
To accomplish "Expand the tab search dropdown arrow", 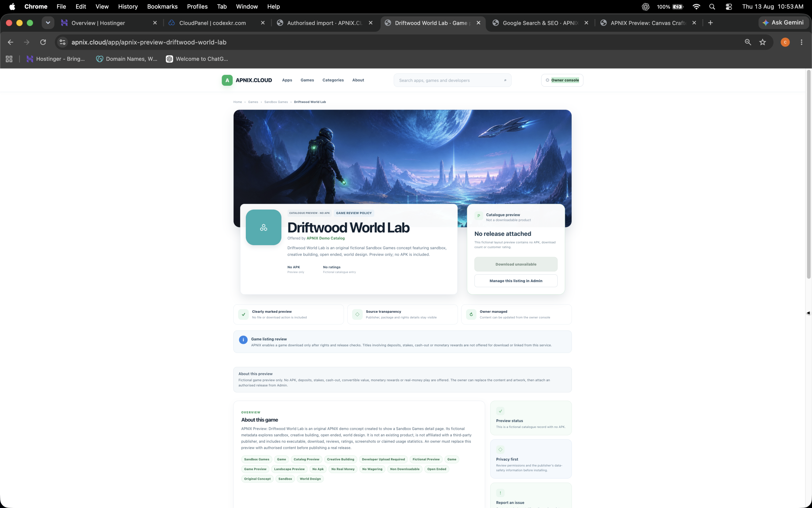I will (48, 23).
